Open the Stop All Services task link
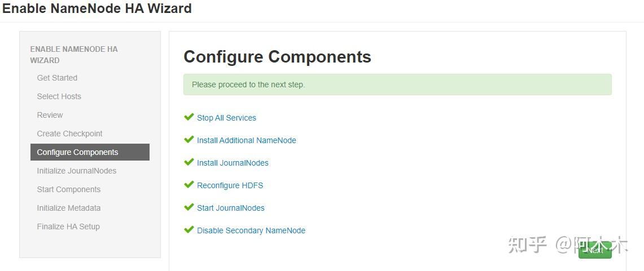Screen dimensions: 644x271 226,118
